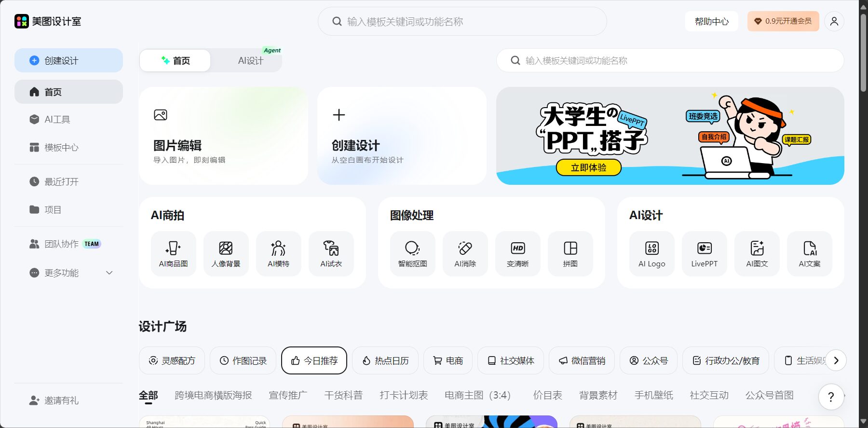Select the 社交媒体 chip

tap(511, 360)
